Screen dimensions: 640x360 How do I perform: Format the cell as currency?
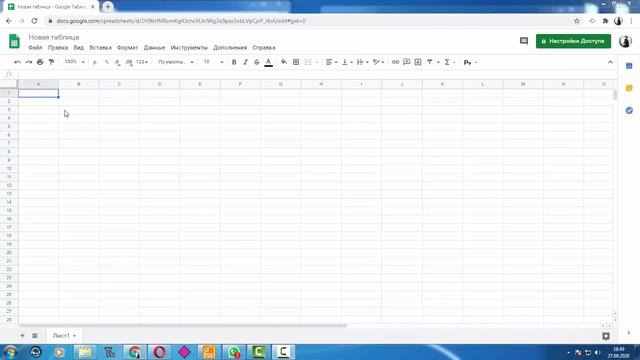[x=95, y=62]
